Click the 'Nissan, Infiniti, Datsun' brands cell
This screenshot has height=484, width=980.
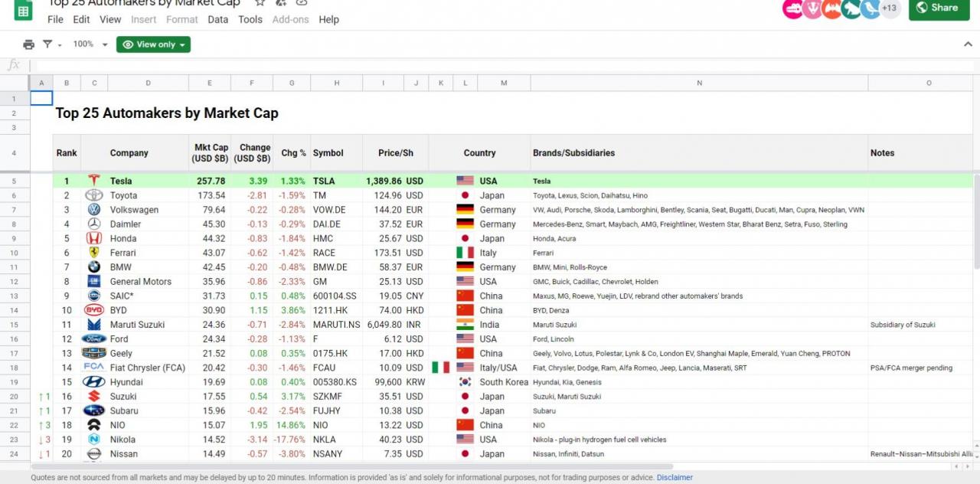coord(699,454)
